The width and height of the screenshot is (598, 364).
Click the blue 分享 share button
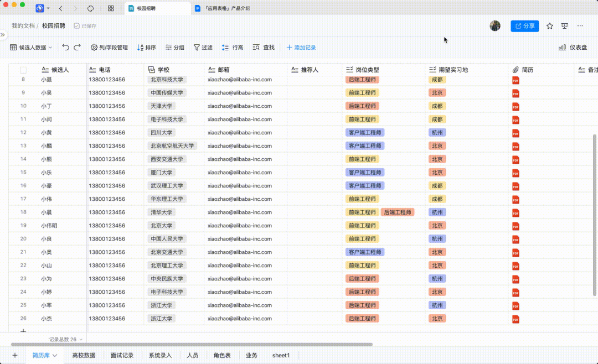(524, 26)
